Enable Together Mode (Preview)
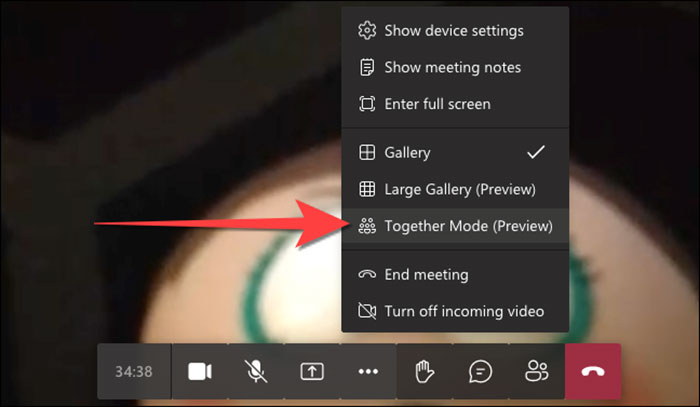The height and width of the screenshot is (407, 700). (x=468, y=226)
